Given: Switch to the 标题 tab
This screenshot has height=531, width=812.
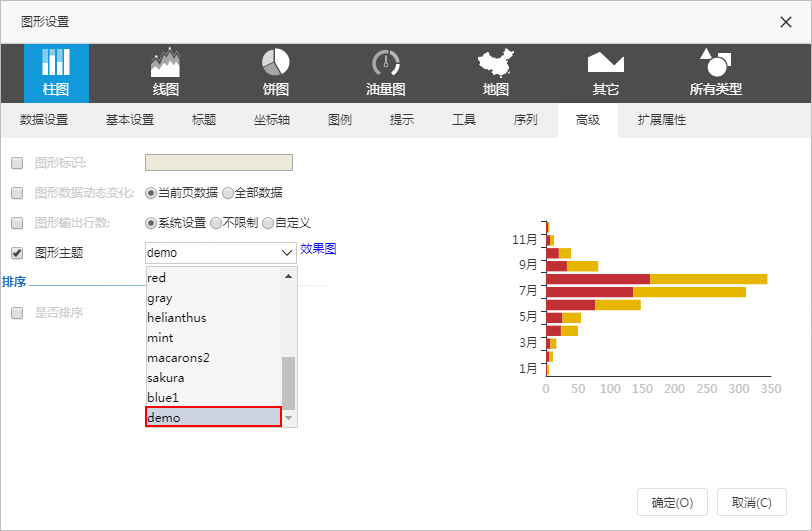Looking at the screenshot, I should click(x=204, y=120).
